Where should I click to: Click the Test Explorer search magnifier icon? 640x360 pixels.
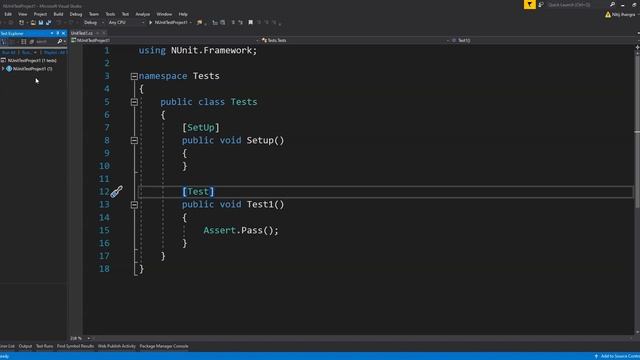[60, 42]
